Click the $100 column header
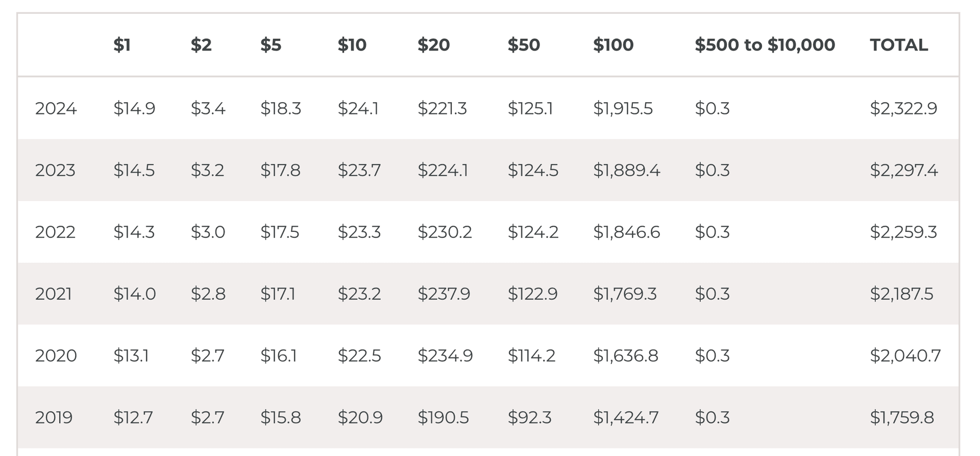980x456 pixels. tap(613, 45)
